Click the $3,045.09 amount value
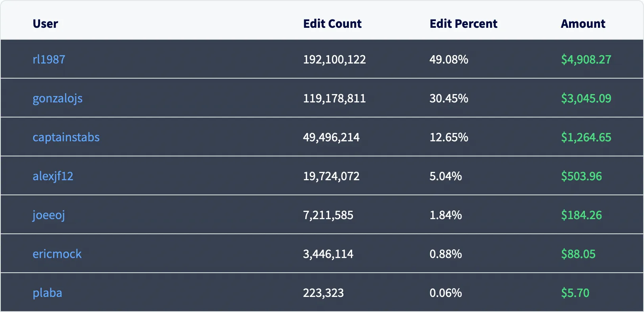The height and width of the screenshot is (312, 644). (586, 98)
